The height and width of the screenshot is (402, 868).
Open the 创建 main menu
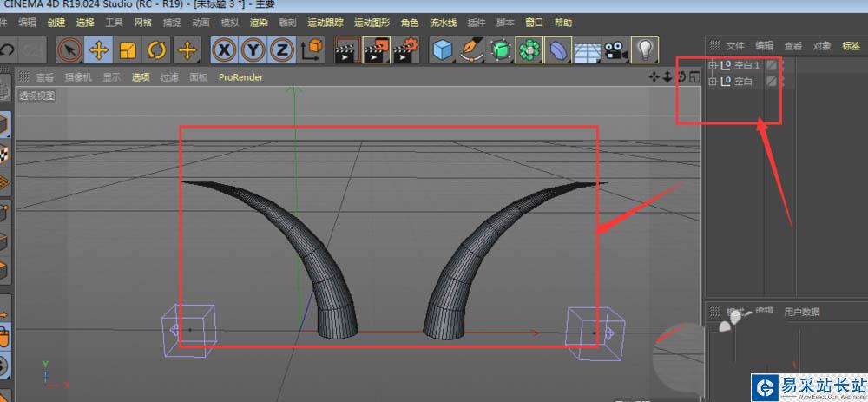tap(56, 23)
